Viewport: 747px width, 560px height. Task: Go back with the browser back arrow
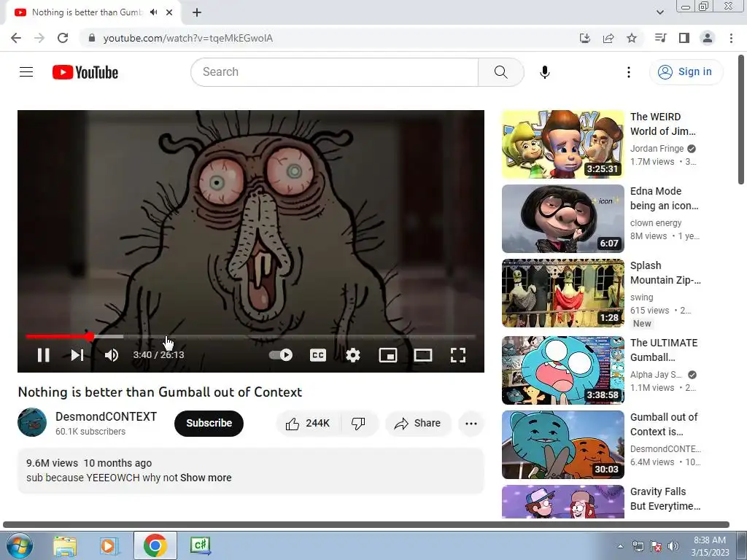click(x=16, y=38)
